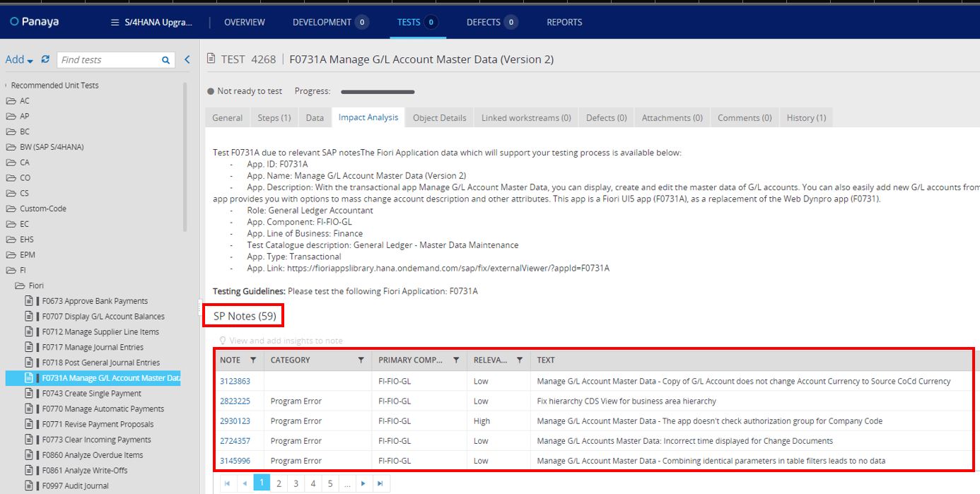Open SAP note 2930123
Viewport: 980px width, 494px height.
pyautogui.click(x=235, y=421)
